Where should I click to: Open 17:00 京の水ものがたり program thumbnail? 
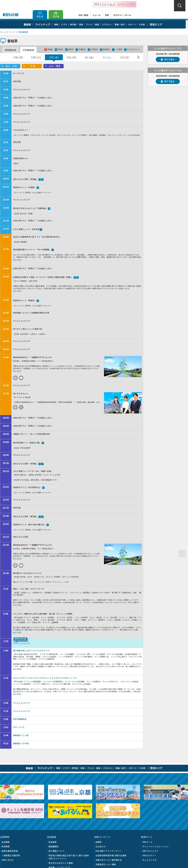123,366
